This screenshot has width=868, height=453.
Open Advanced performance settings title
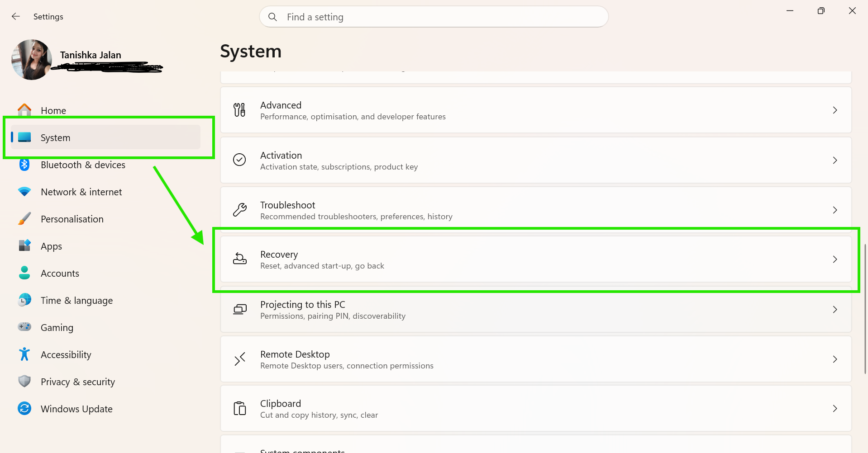(x=281, y=105)
